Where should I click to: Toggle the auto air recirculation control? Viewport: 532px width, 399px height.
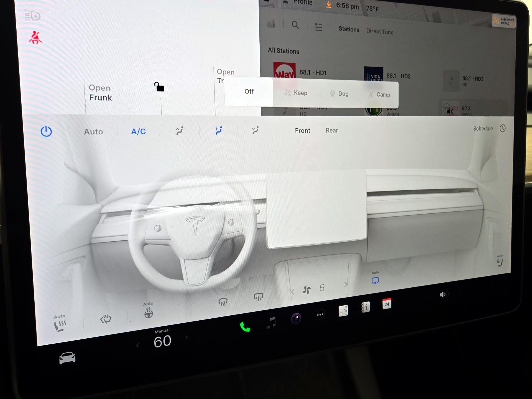click(375, 281)
